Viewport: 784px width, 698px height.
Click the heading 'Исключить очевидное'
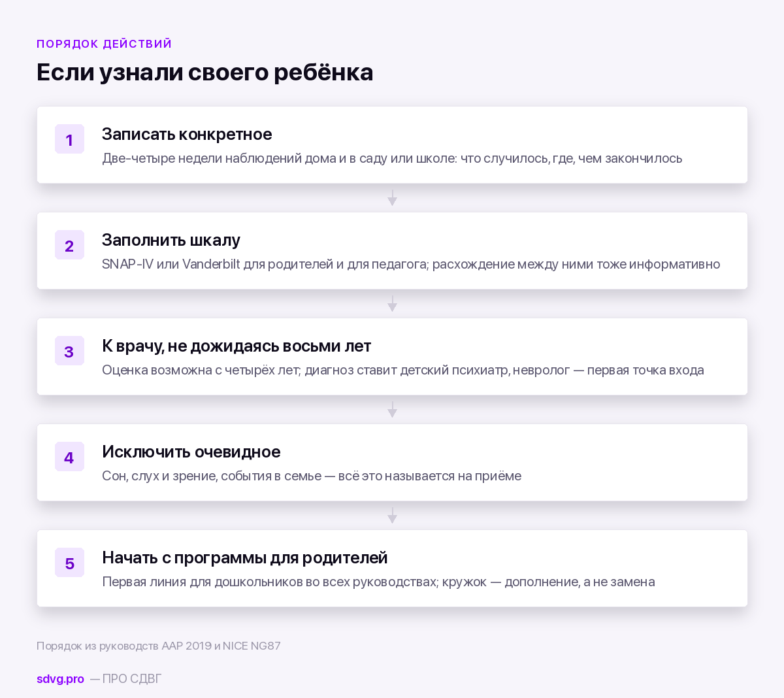pos(191,452)
